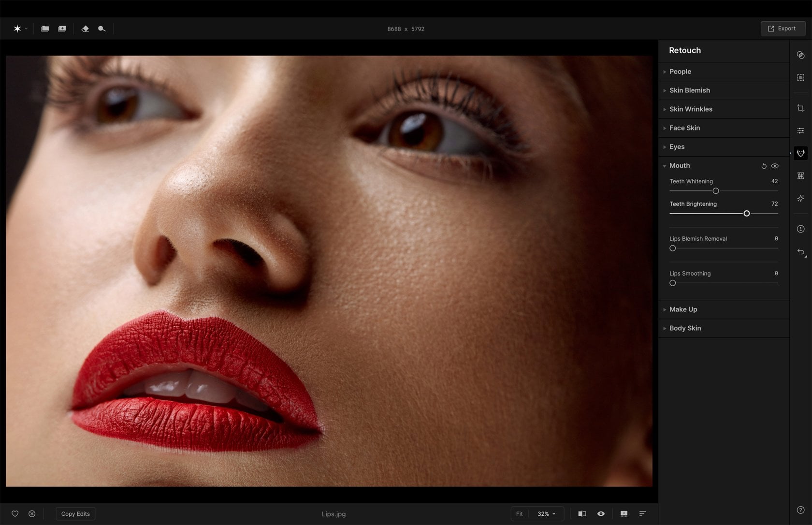Mark photo as favorite with heart icon

click(x=15, y=514)
